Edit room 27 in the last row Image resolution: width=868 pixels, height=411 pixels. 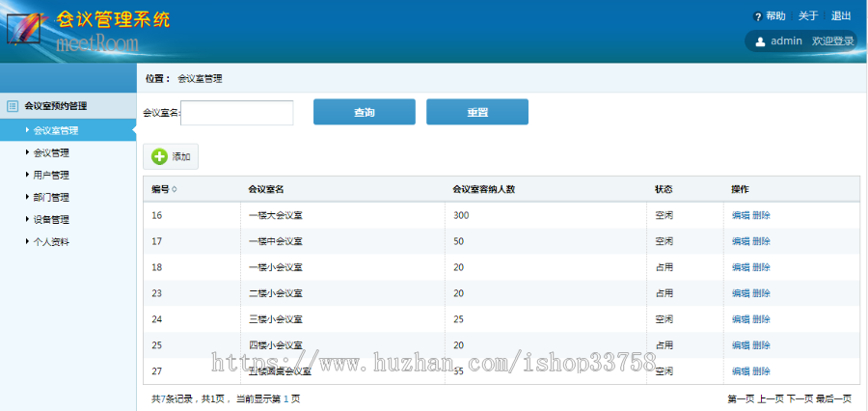[x=741, y=371]
